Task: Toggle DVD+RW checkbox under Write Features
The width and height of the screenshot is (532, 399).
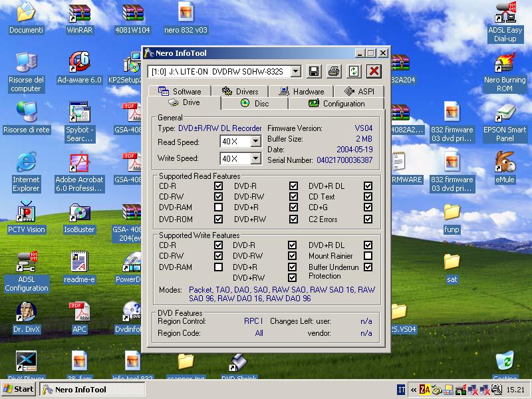Action: point(292,277)
